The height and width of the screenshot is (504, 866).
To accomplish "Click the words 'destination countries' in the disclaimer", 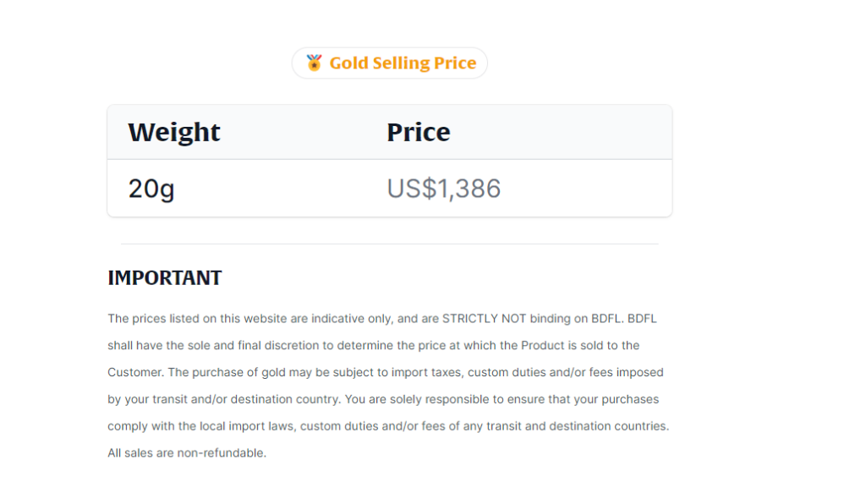I will point(609,426).
